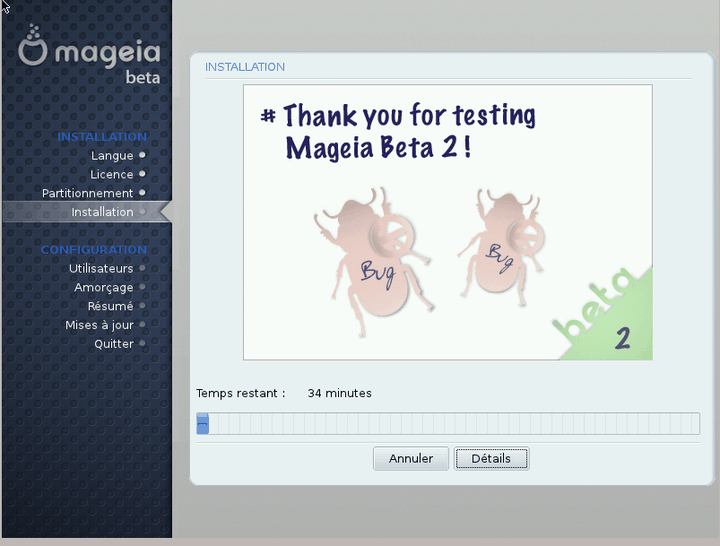
Task: Click the left Bug beetle illustration
Action: [374, 261]
